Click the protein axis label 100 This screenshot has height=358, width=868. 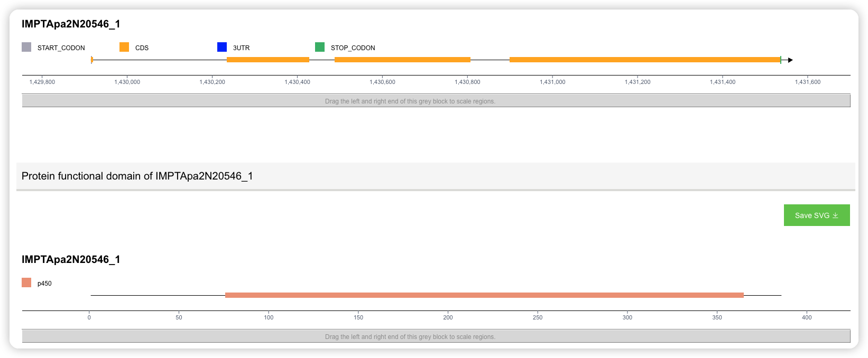(x=269, y=317)
